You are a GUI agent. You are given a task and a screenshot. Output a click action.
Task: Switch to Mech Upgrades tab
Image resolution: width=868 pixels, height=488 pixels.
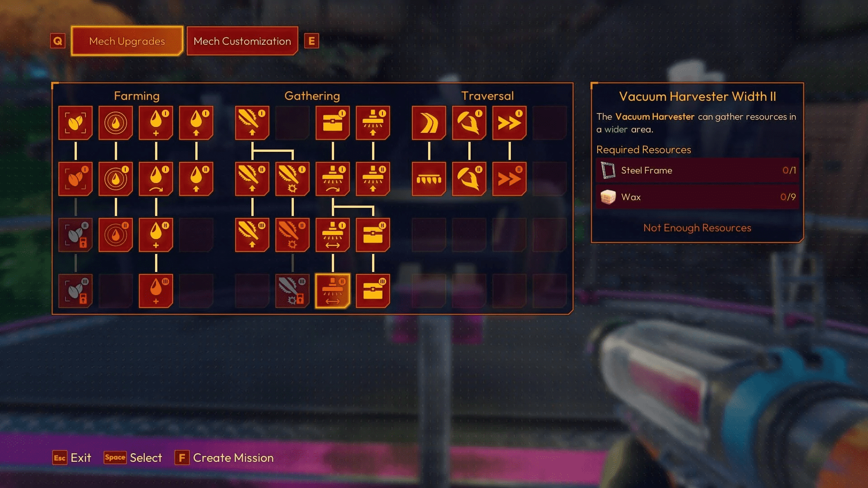(x=127, y=41)
